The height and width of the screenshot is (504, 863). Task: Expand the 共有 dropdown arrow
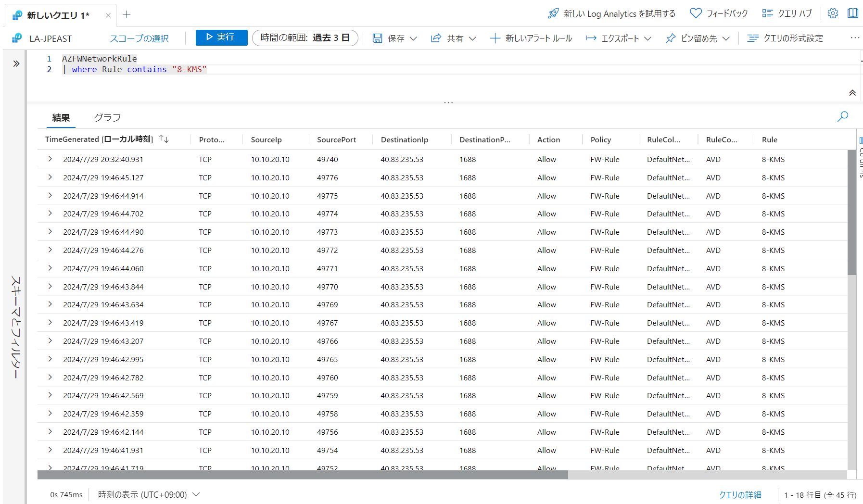coord(472,38)
